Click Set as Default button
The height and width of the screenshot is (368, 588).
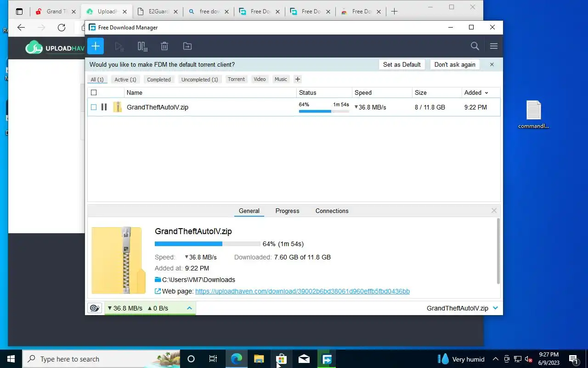[x=402, y=64]
